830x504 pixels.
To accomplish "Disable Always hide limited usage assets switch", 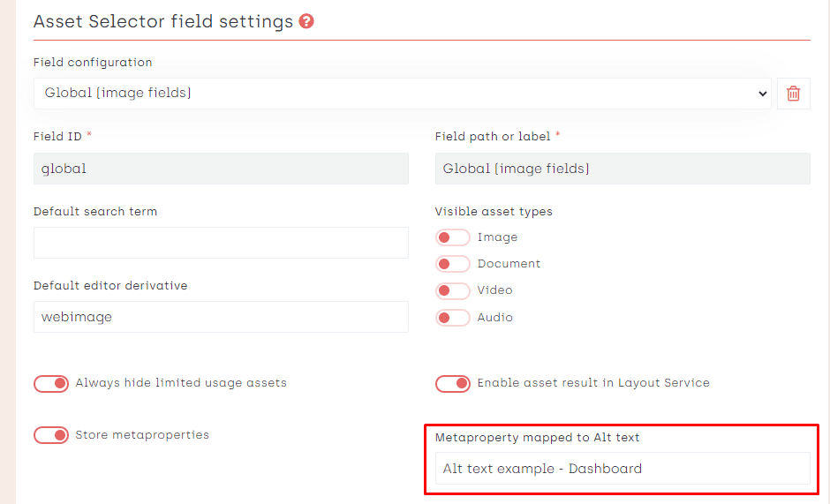I will point(51,383).
